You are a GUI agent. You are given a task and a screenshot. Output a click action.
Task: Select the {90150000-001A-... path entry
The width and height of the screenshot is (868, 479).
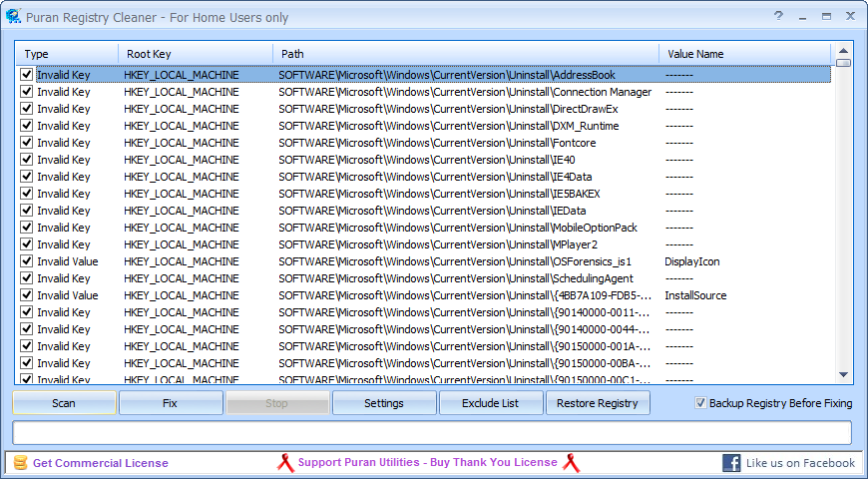pos(465,346)
